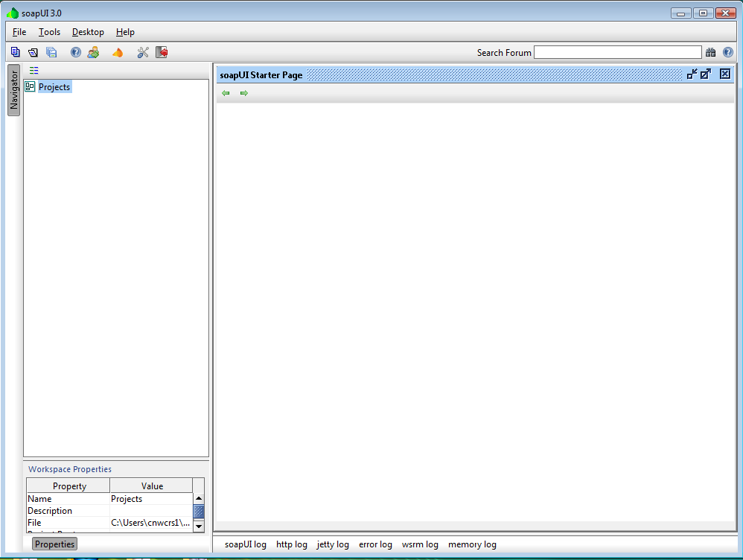The height and width of the screenshot is (560, 743).
Task: Click the C:\Users\cnwcrs1\... file path value
Action: 150,523
